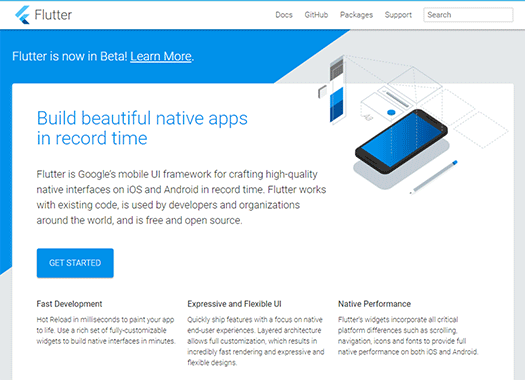Open the Docs menu item

pyautogui.click(x=284, y=15)
